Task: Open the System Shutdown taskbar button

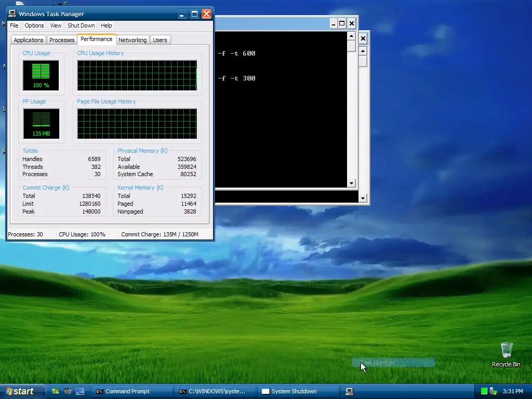Action: tap(298, 391)
